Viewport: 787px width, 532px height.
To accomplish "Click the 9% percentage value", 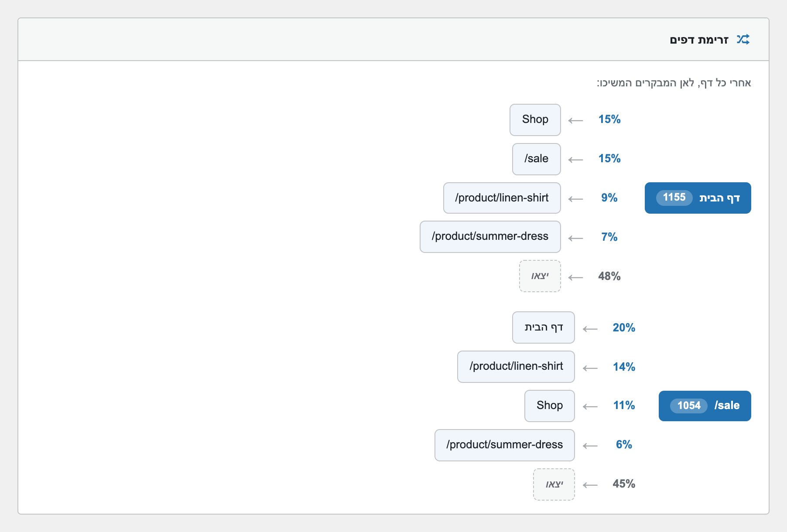I will 609,198.
